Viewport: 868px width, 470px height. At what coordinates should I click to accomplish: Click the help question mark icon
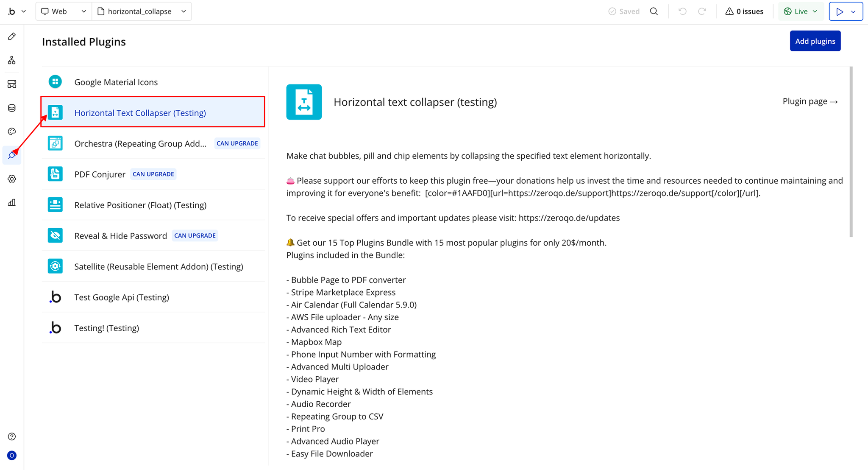(12, 436)
